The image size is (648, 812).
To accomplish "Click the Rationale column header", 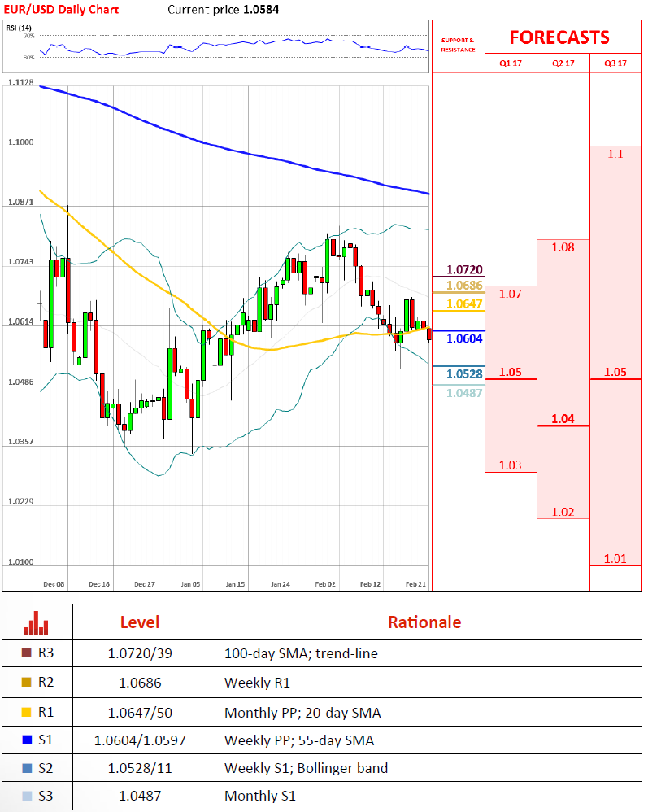I will click(x=424, y=622).
